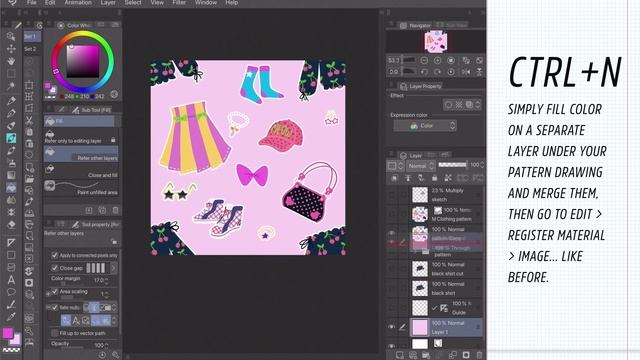Choose Paint unfilled area sub tool
This screenshot has width=640, height=360.
tap(82, 188)
